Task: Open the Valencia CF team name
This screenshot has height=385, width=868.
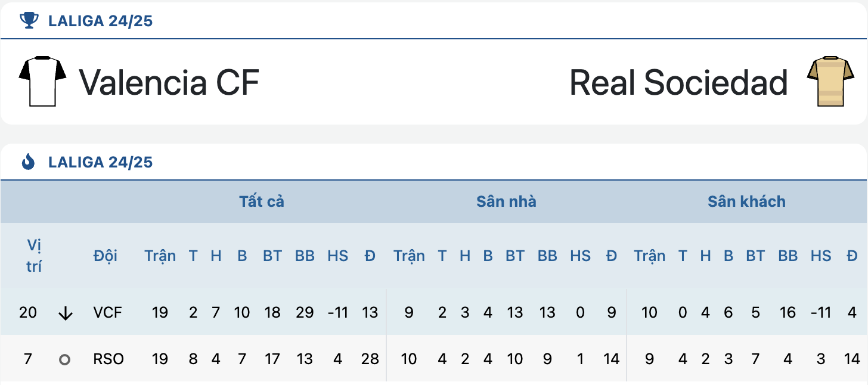Action: coord(169,82)
